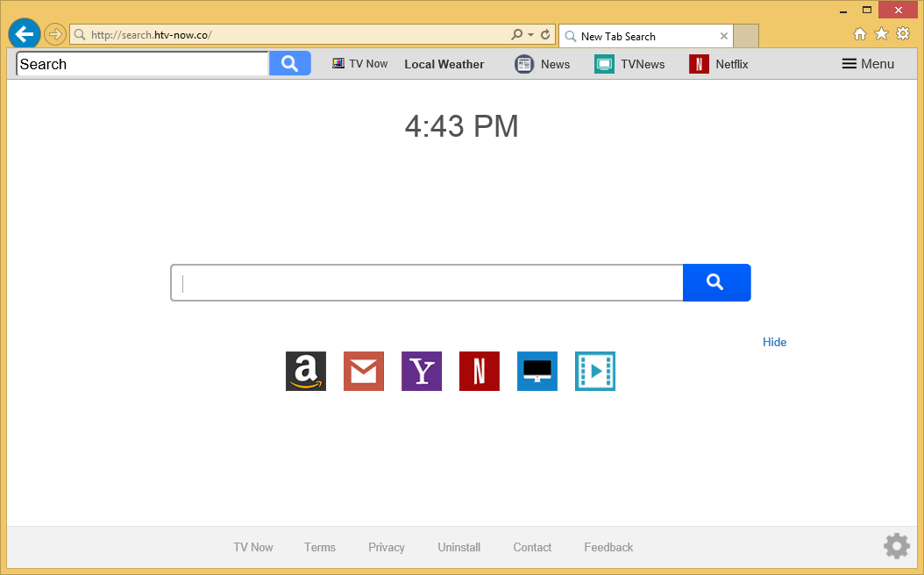The height and width of the screenshot is (575, 924).
Task: Click the large blue search button
Action: 716,283
